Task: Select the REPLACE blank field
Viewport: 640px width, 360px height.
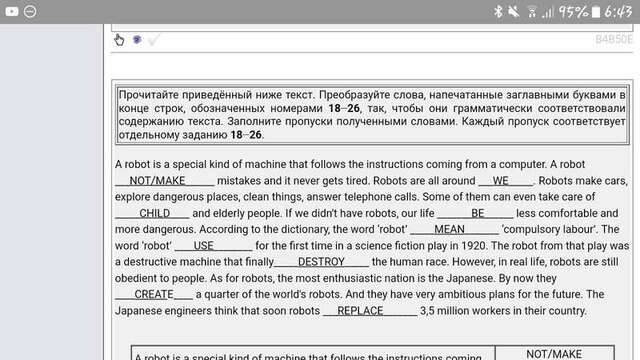Action: coord(370,311)
